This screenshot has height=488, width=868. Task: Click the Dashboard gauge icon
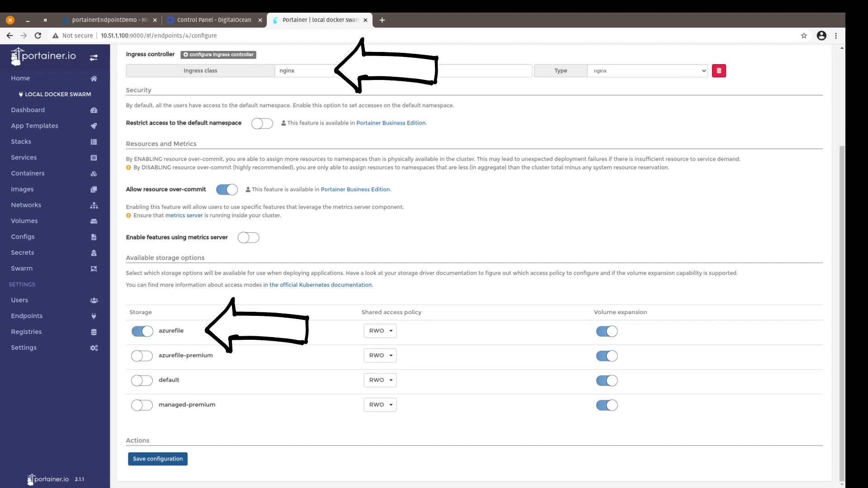click(94, 110)
